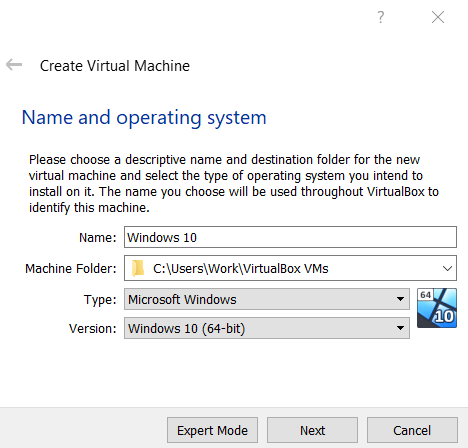Click the yellow folder icon in Machine Folder
Viewport: 468px width, 448px height.
[138, 269]
